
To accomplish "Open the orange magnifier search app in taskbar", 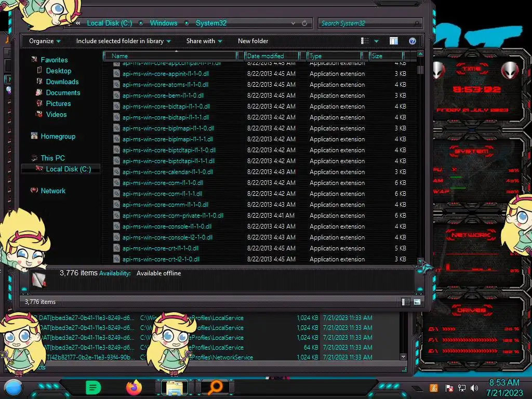I will click(x=215, y=388).
